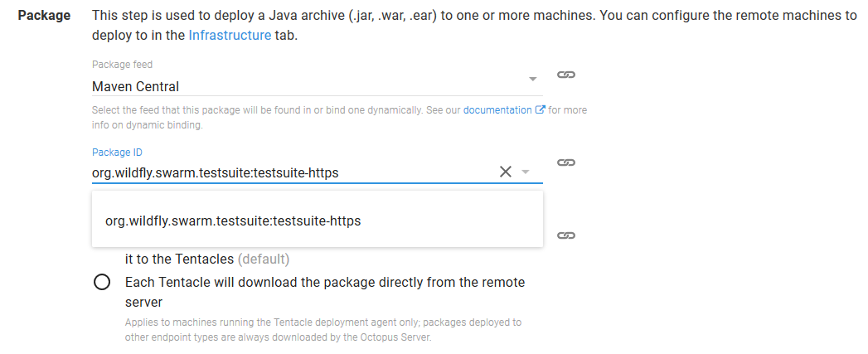Click the Package section heading
This screenshot has height=354, width=868.
point(44,16)
